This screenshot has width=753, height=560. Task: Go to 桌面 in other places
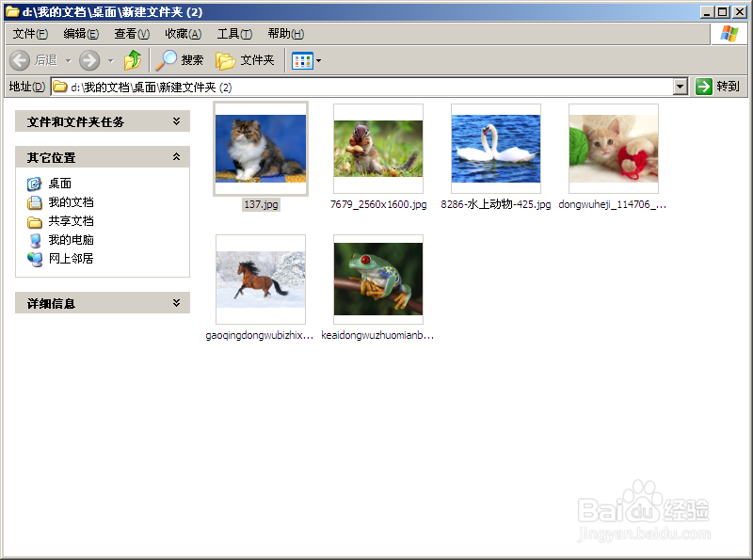point(60,184)
